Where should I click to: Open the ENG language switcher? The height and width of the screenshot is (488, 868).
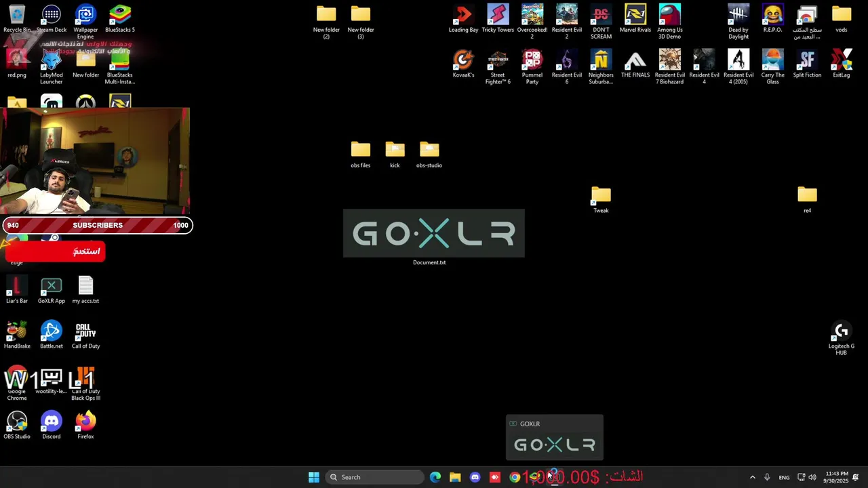pyautogui.click(x=784, y=477)
